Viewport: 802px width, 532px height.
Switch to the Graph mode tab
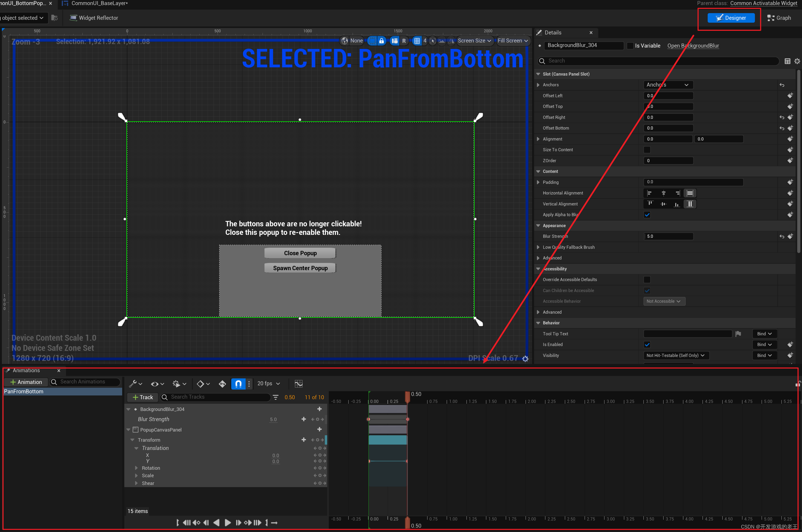pyautogui.click(x=779, y=18)
